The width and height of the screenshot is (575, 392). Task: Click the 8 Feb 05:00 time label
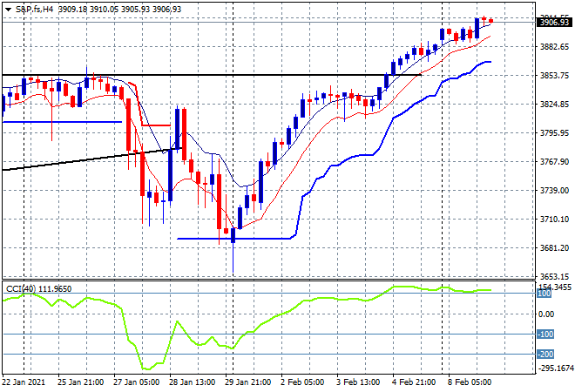[x=470, y=382]
